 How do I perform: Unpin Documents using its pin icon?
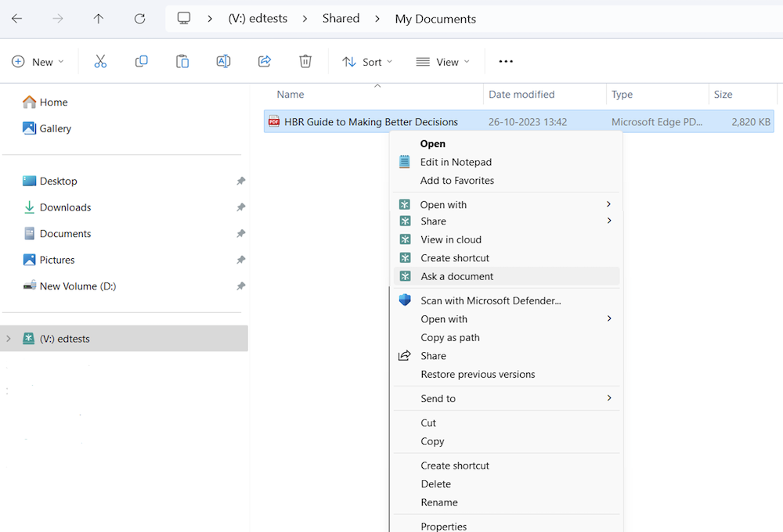click(x=240, y=234)
